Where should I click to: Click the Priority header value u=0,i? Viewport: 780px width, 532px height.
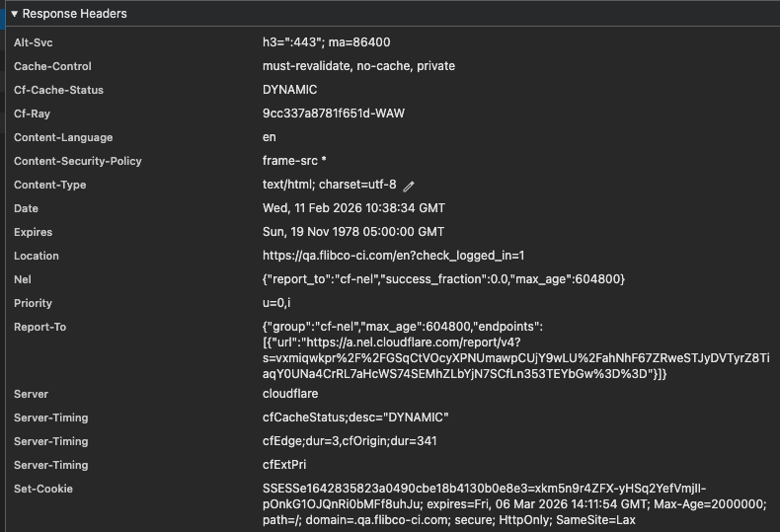click(276, 303)
